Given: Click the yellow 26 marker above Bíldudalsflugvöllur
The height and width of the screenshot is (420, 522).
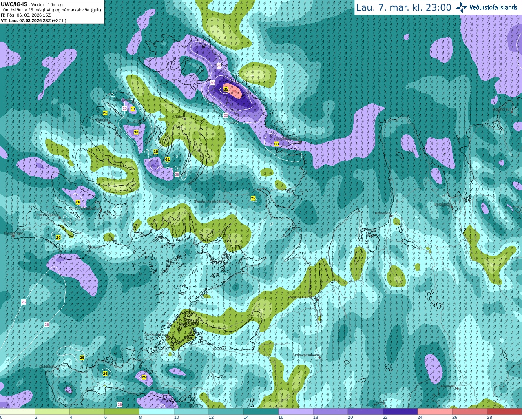Looking at the screenshot, I should pos(78,202).
